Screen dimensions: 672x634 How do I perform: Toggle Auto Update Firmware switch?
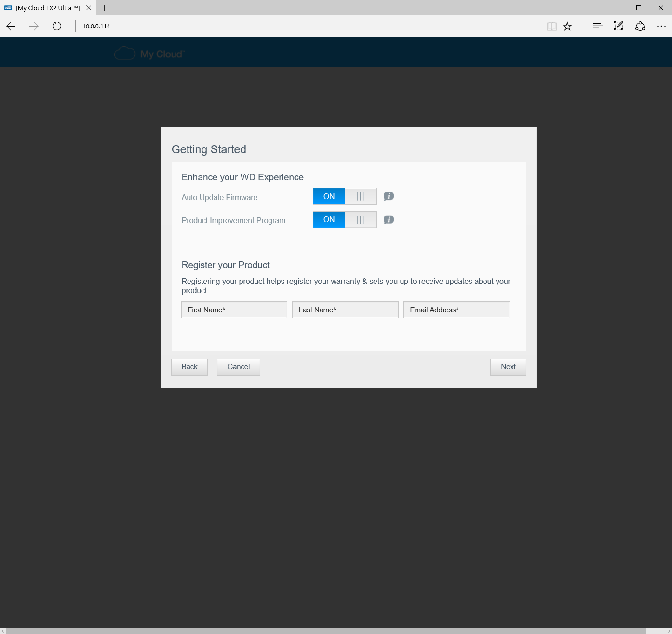point(345,196)
